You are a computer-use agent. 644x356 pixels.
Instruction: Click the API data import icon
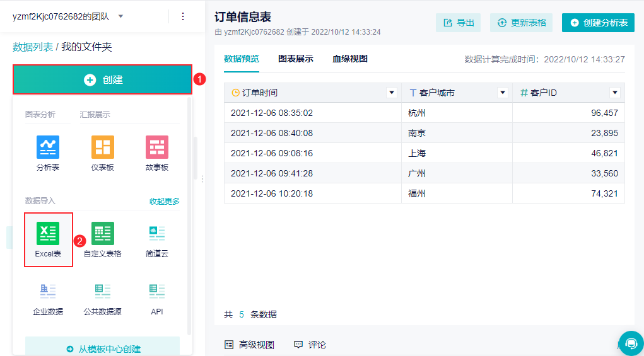tap(157, 291)
